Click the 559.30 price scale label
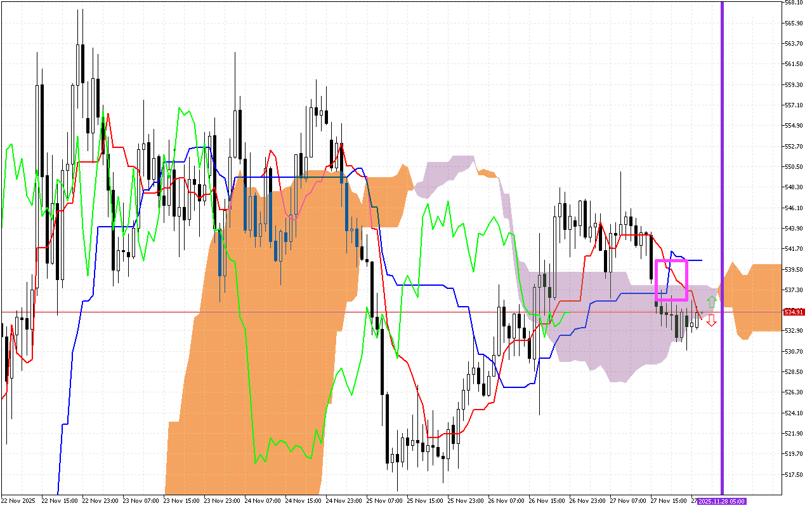 coord(794,85)
